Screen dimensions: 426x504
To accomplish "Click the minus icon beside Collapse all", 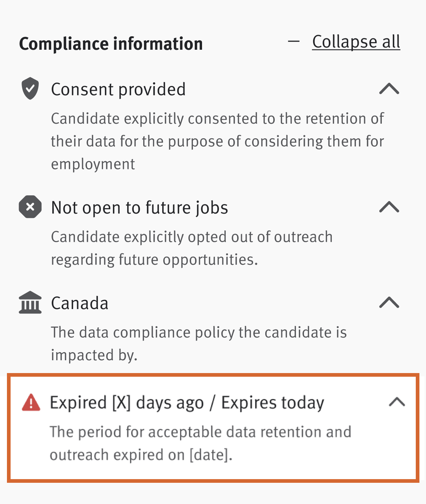I will tap(294, 41).
